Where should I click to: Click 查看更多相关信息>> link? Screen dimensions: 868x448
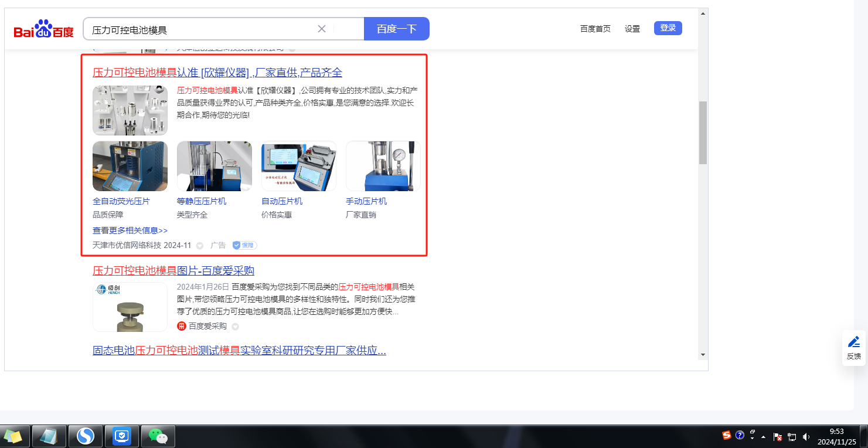(x=130, y=230)
